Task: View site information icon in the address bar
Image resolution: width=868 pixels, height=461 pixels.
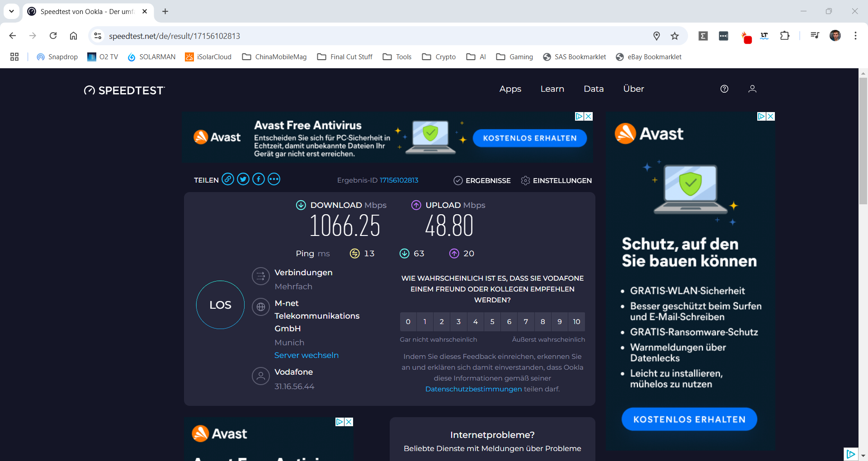Action: point(98,36)
